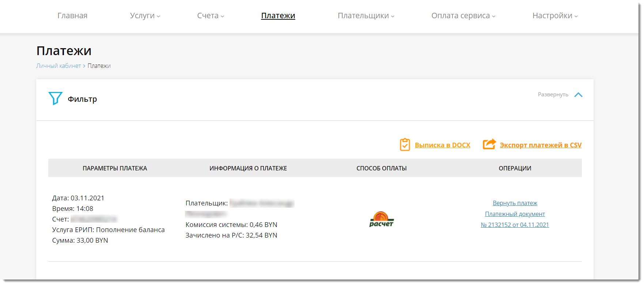The width and height of the screenshot is (644, 285).
Task: Click the Платежи breadcrumb text
Action: (x=99, y=66)
